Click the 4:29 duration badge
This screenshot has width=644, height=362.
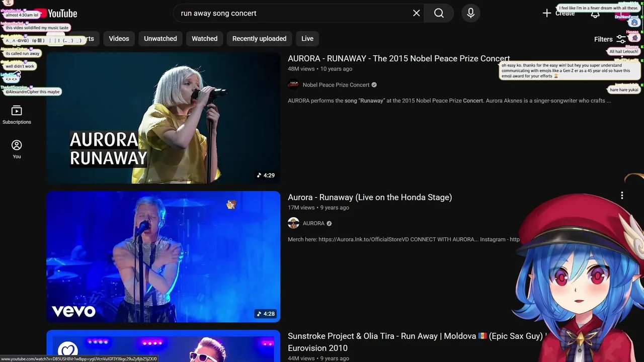(x=266, y=175)
